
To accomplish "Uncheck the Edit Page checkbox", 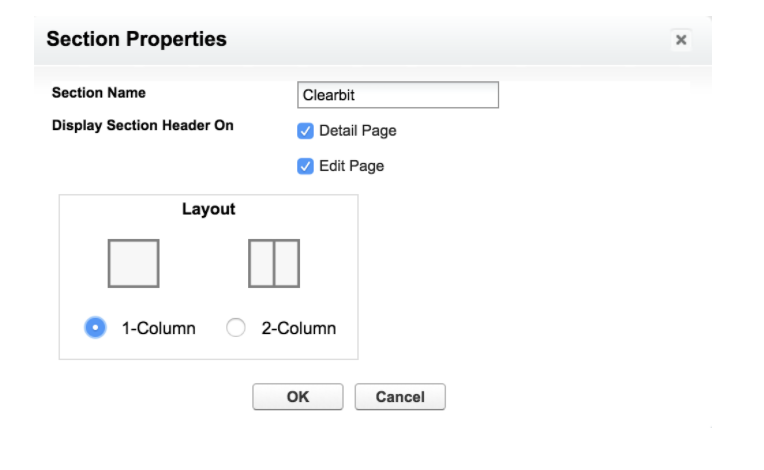I will (305, 167).
